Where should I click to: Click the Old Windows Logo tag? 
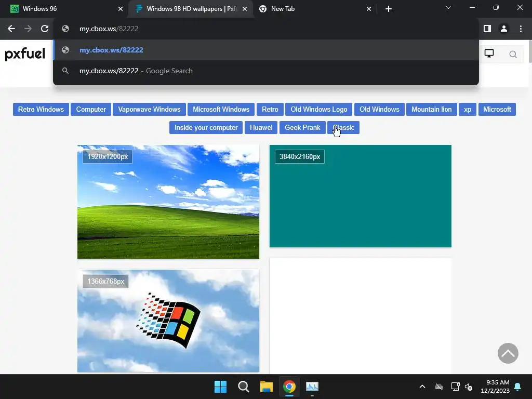319,109
